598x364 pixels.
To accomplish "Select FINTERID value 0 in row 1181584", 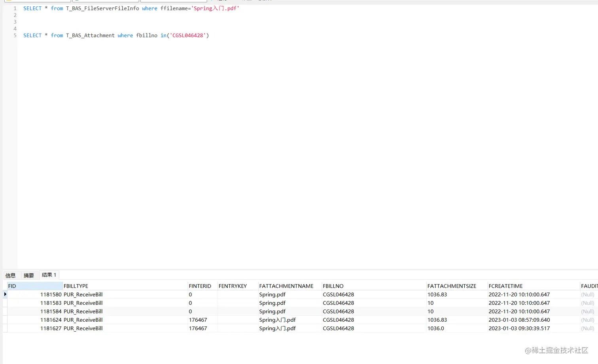I will [190, 311].
